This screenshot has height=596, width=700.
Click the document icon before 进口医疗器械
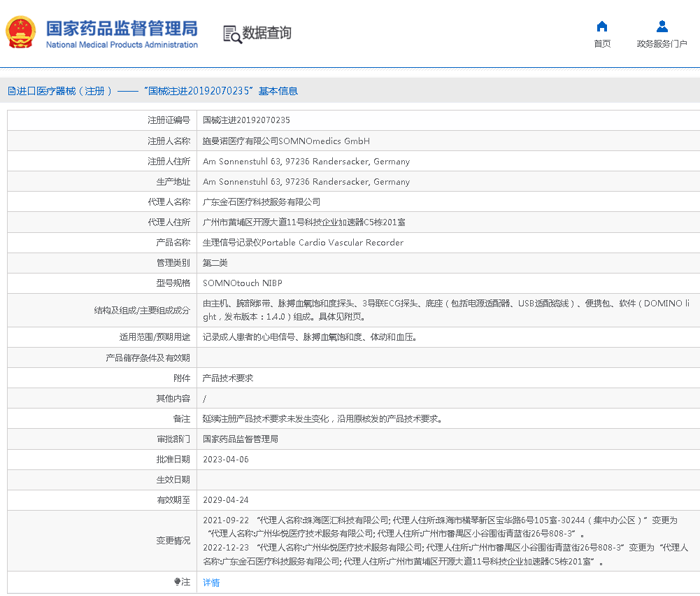pos(11,91)
